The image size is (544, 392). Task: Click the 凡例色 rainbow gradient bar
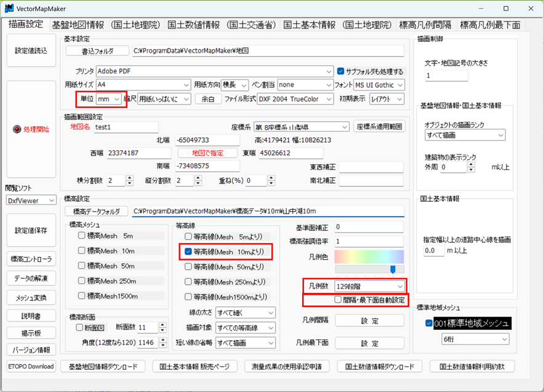369,256
